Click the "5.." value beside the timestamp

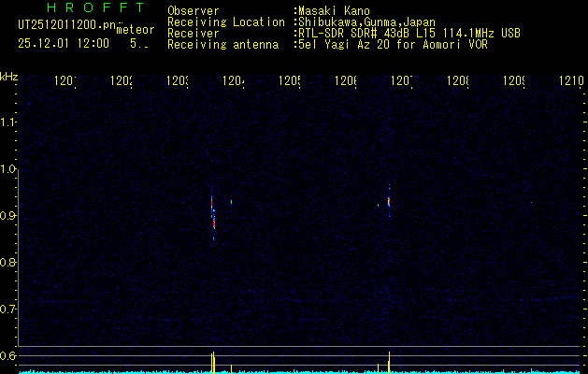pyautogui.click(x=139, y=44)
